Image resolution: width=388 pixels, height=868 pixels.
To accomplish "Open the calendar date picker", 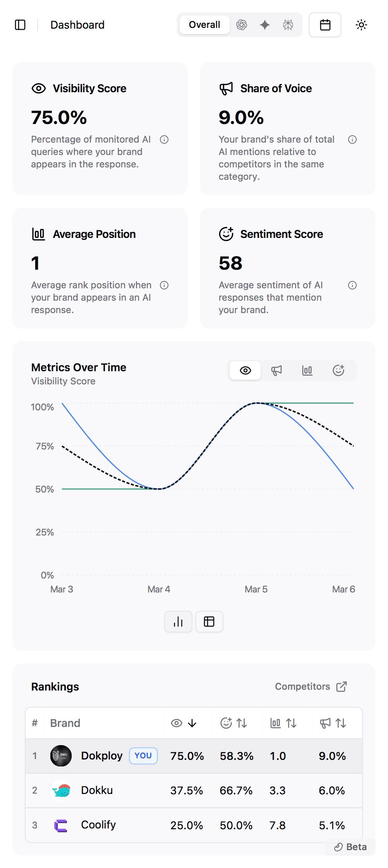I will 325,25.
